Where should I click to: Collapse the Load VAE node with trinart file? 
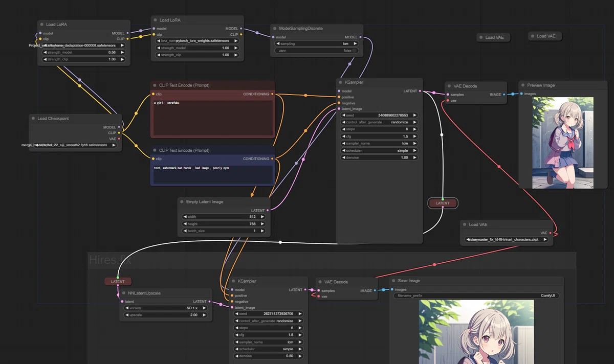coord(464,224)
